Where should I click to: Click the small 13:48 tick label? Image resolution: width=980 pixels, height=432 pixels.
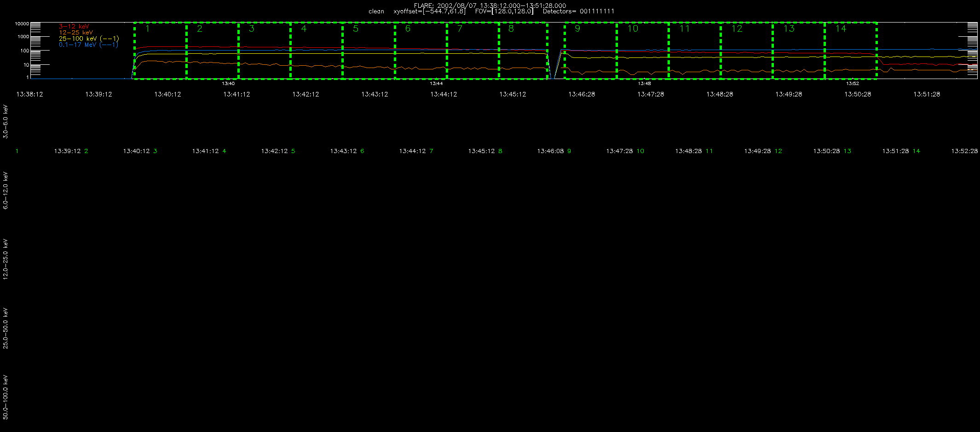[x=644, y=84]
